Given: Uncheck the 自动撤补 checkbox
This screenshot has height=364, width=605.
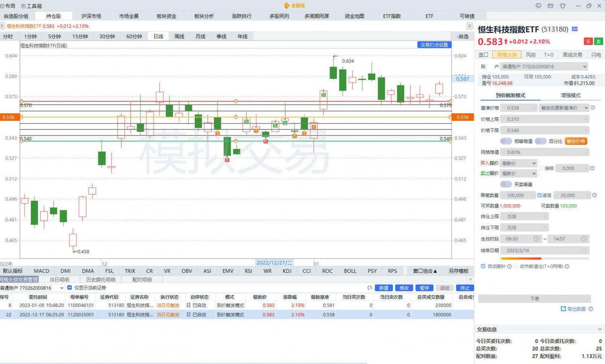Looking at the screenshot, I should pos(483,266).
